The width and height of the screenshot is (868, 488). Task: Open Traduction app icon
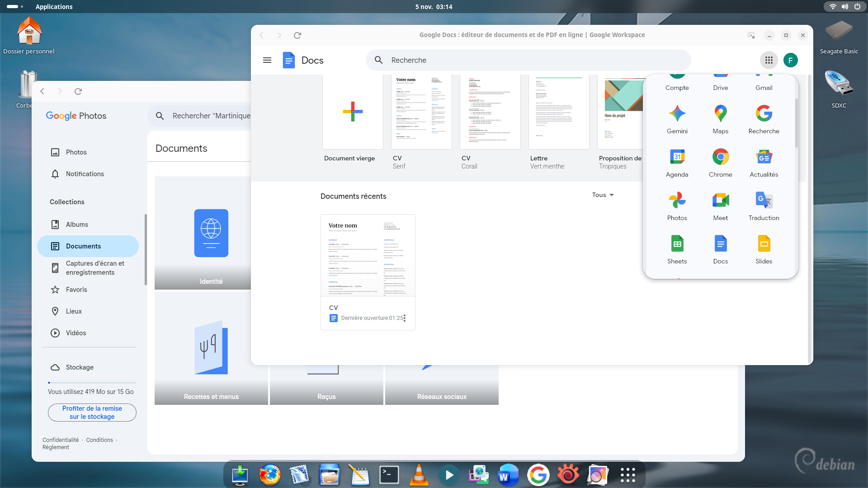tap(764, 206)
